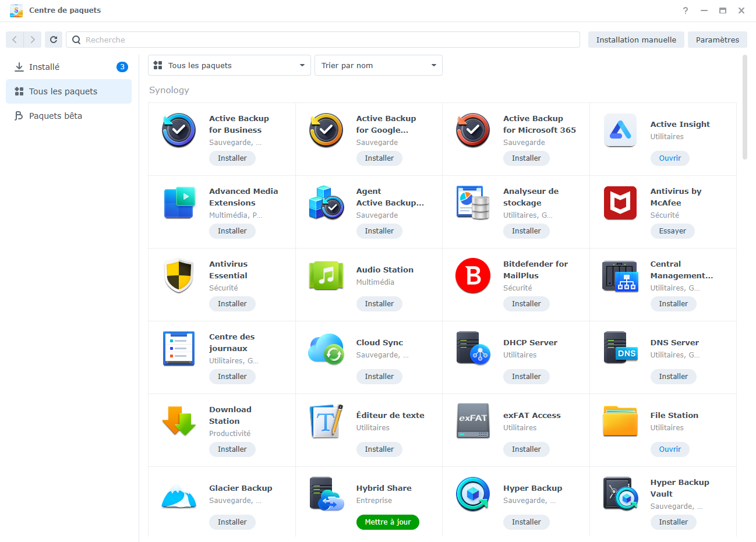Select Installé in the sidebar
This screenshot has height=542, width=756.
point(44,66)
